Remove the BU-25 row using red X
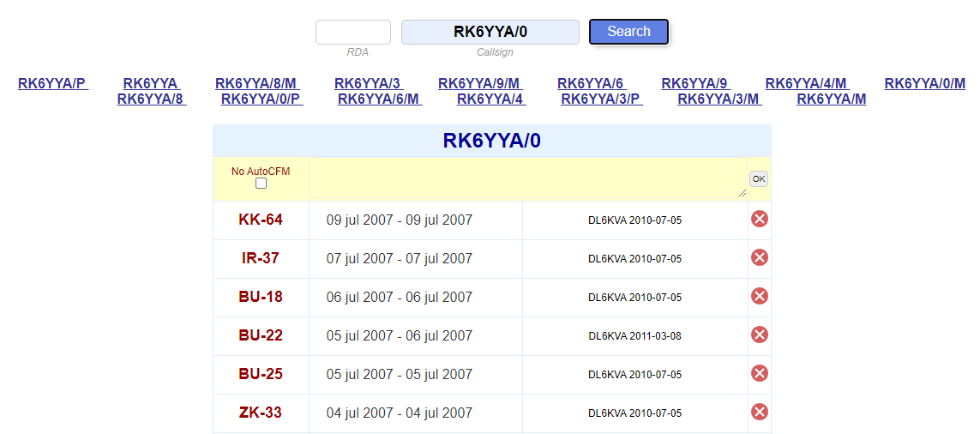 tap(759, 374)
